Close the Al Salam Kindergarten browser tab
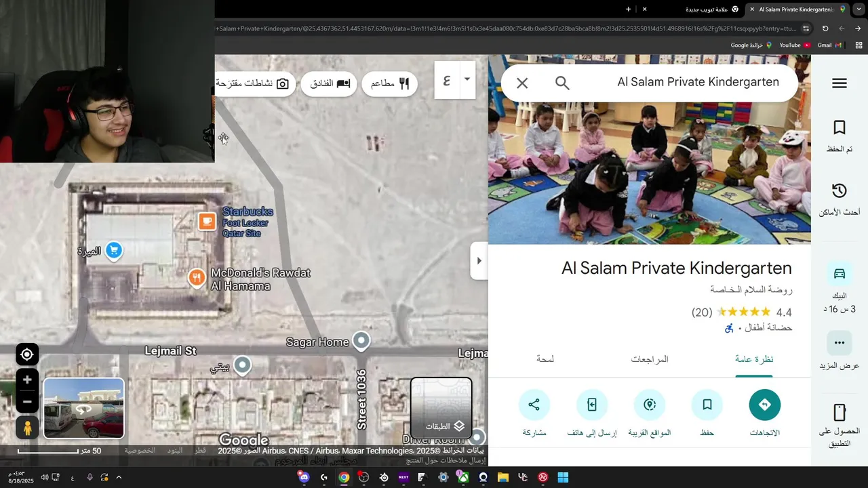The height and width of the screenshot is (488, 868). tap(751, 9)
